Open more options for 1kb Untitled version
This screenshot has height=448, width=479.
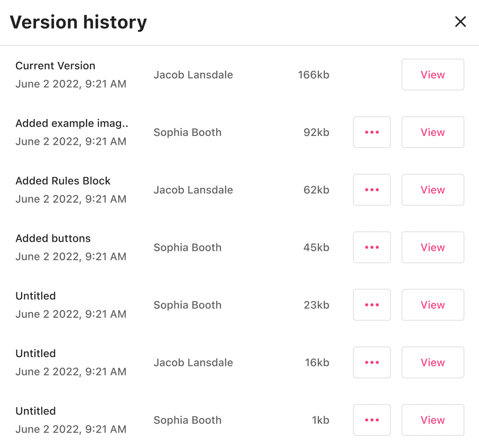point(372,420)
